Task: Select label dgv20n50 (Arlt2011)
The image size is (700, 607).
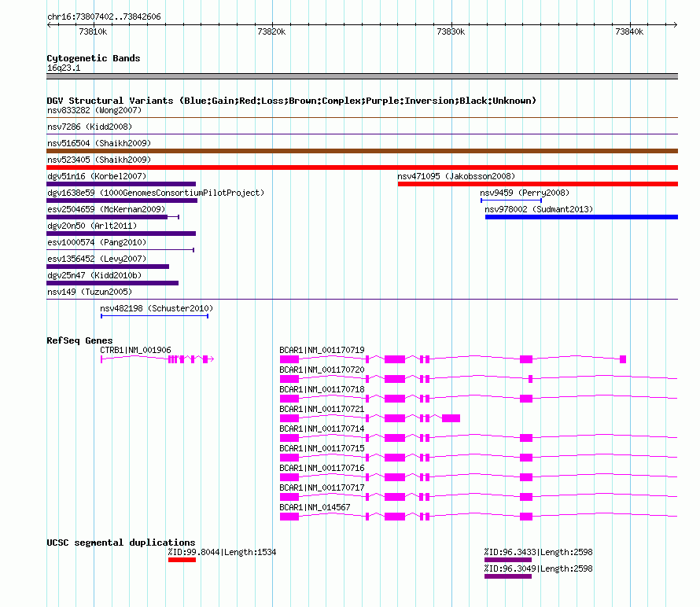Action: tap(92, 226)
